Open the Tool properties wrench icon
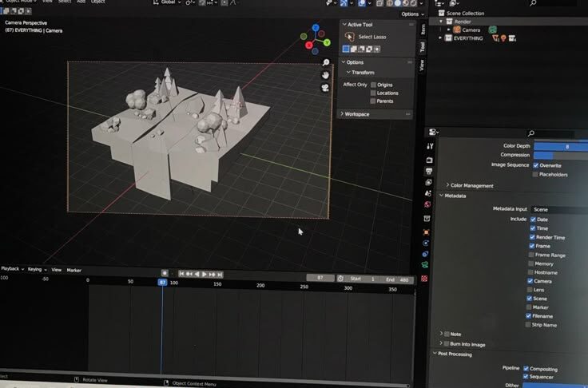The height and width of the screenshot is (388, 588). [x=430, y=146]
